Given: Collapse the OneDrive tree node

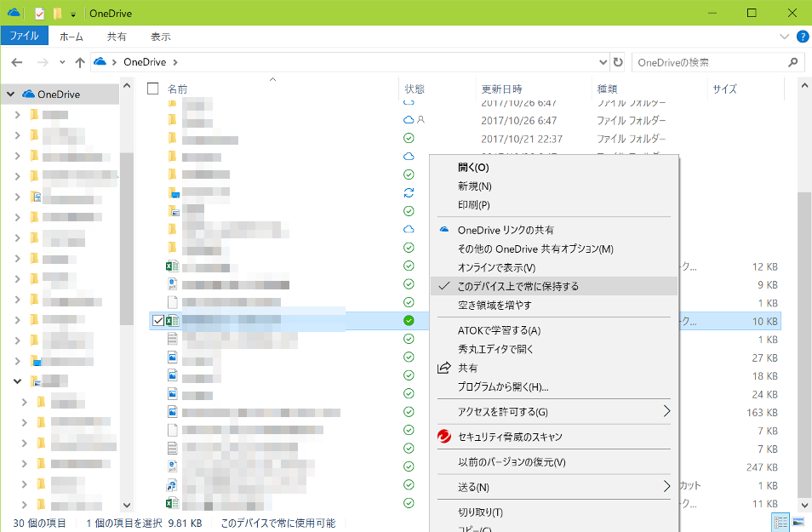Looking at the screenshot, I should 10,94.
